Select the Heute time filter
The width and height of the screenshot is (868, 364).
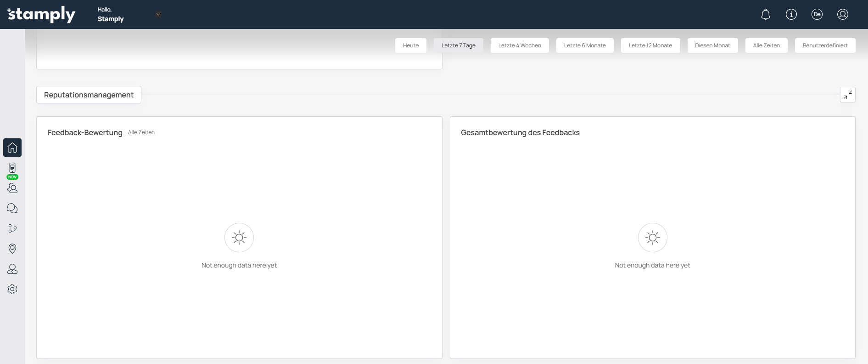411,45
